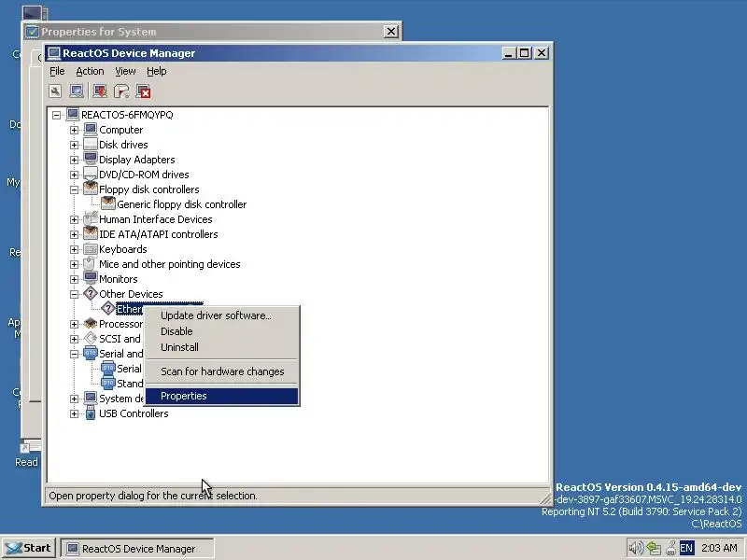The width and height of the screenshot is (747, 560).
Task: Click the IDE ATA/ATAPI controllers icon
Action: 90,234
